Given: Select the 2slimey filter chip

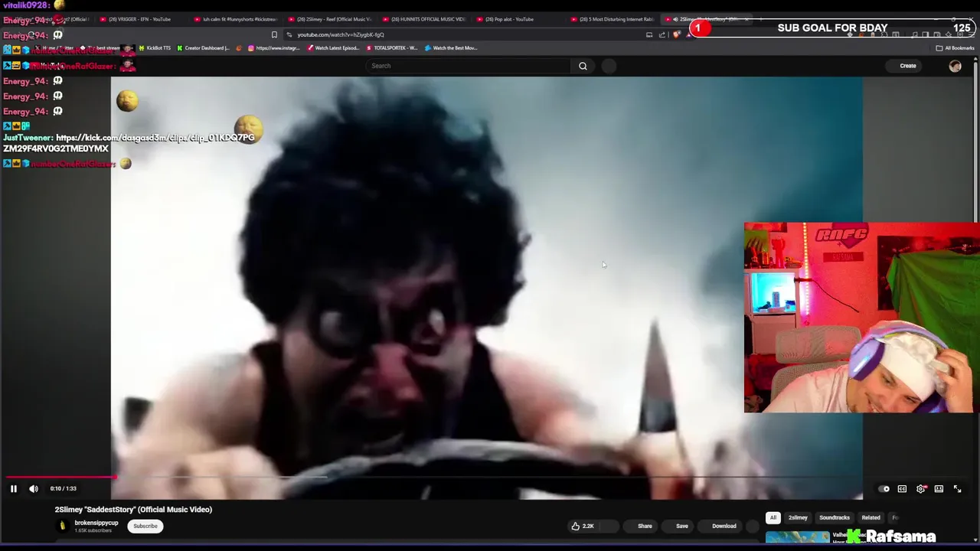Looking at the screenshot, I should (x=798, y=517).
